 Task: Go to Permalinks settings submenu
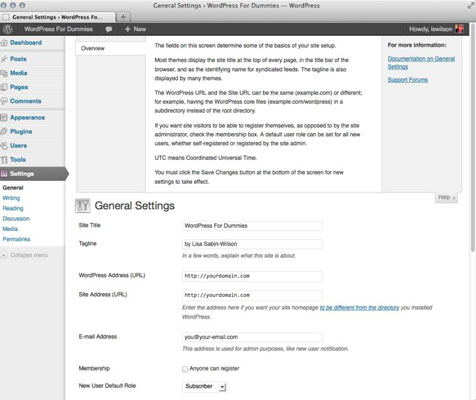[x=16, y=239]
